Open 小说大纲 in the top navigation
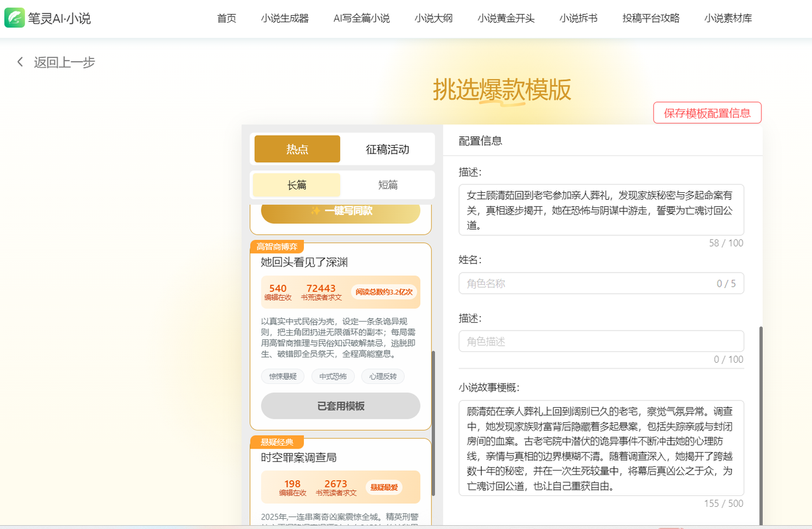The height and width of the screenshot is (529, 812). pyautogui.click(x=434, y=18)
